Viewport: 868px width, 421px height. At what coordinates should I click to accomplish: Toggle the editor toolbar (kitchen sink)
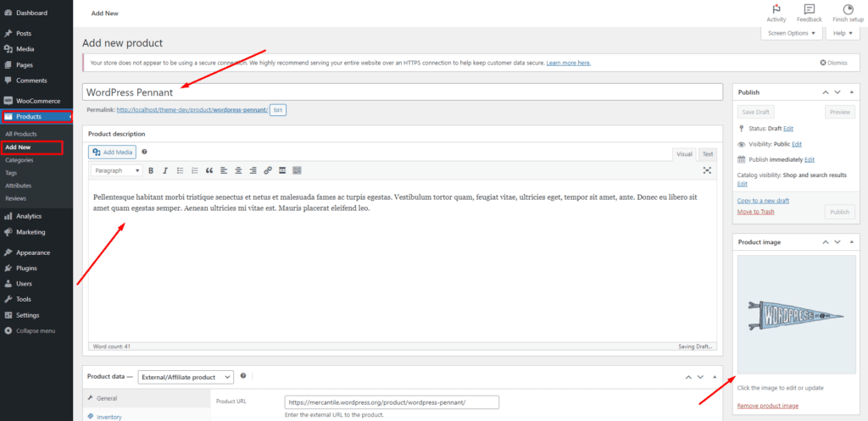click(297, 171)
